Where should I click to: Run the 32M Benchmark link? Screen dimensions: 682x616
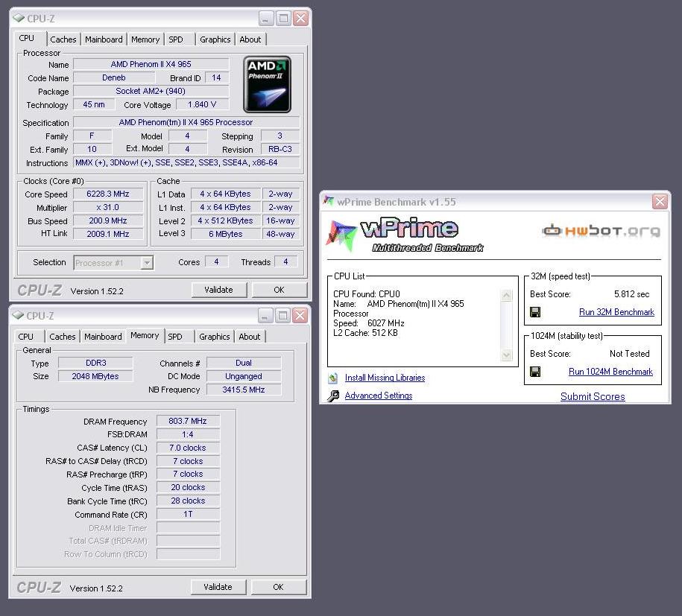pyautogui.click(x=616, y=312)
